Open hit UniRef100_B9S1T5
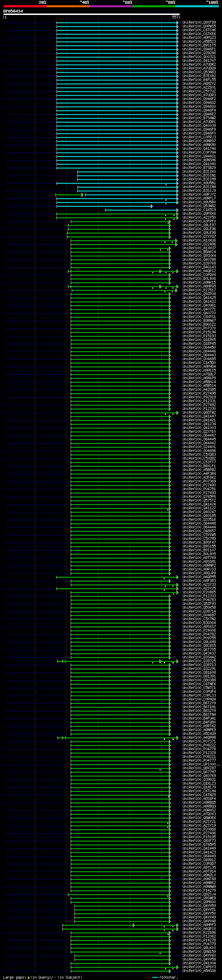Viewport: 222px width, 980px height. pyautogui.click(x=199, y=45)
